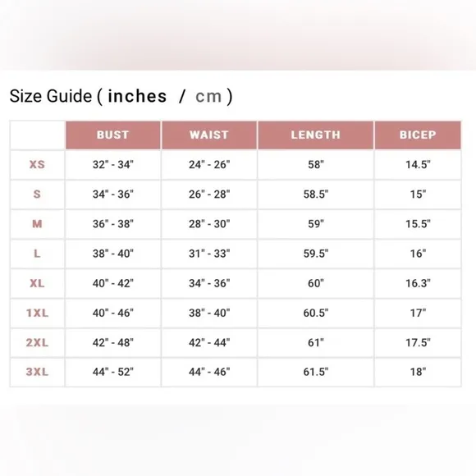Select the S size row label
Image resolution: width=476 pixels, height=476 pixels.
click(37, 194)
